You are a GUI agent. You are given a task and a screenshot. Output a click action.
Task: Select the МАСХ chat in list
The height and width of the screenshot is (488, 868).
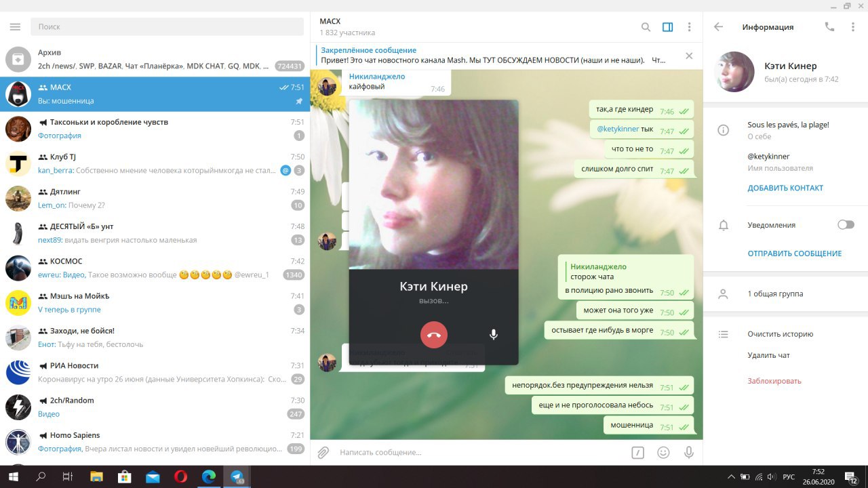pyautogui.click(x=155, y=94)
